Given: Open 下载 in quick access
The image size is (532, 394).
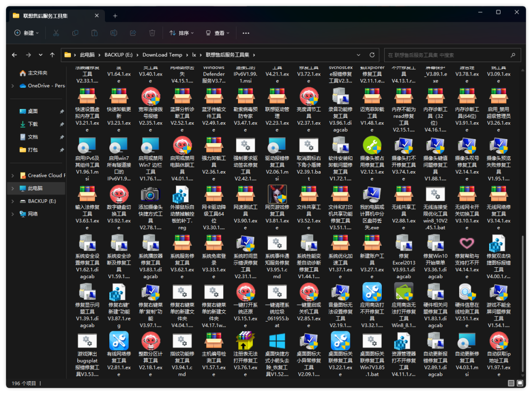Looking at the screenshot, I should [33, 124].
